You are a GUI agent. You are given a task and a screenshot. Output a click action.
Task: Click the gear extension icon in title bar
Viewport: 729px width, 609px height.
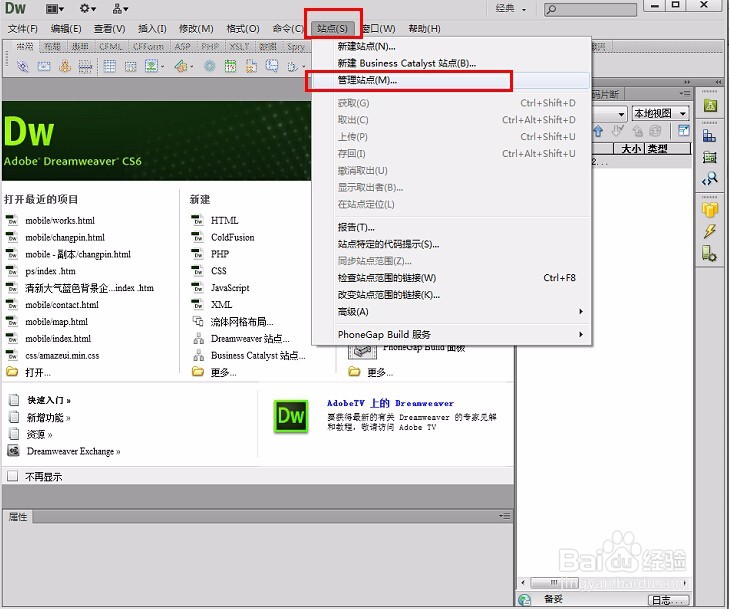87,8
